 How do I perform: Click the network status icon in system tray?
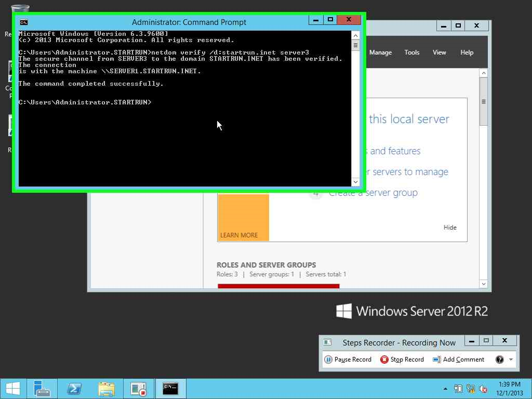pos(470,389)
